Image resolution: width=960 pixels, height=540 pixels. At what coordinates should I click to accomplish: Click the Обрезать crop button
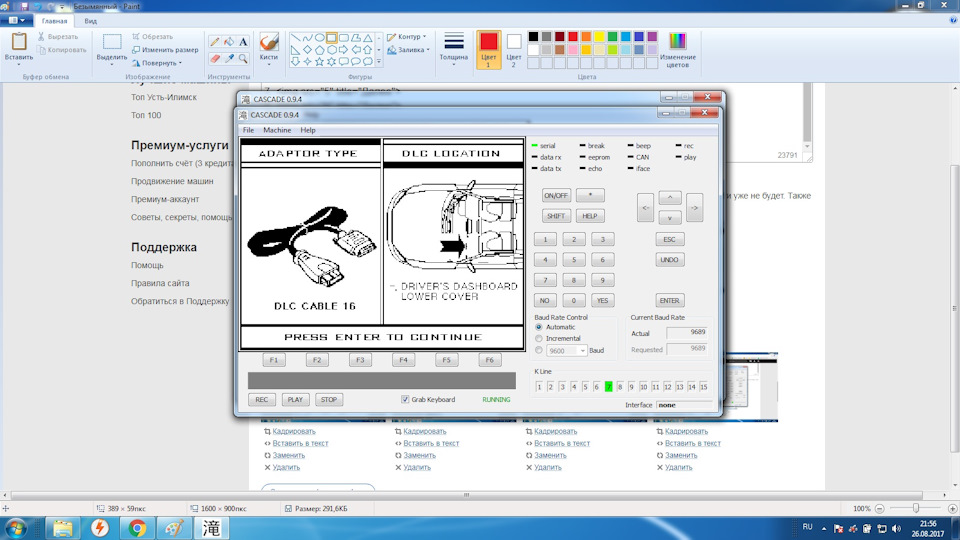152,37
